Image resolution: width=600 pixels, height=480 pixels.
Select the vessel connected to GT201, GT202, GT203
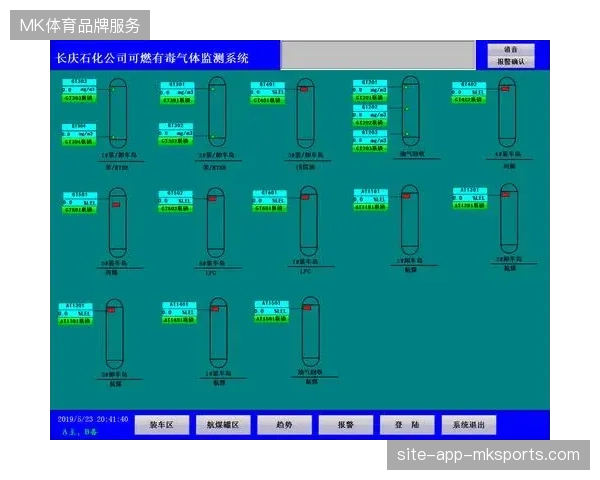coord(411,111)
